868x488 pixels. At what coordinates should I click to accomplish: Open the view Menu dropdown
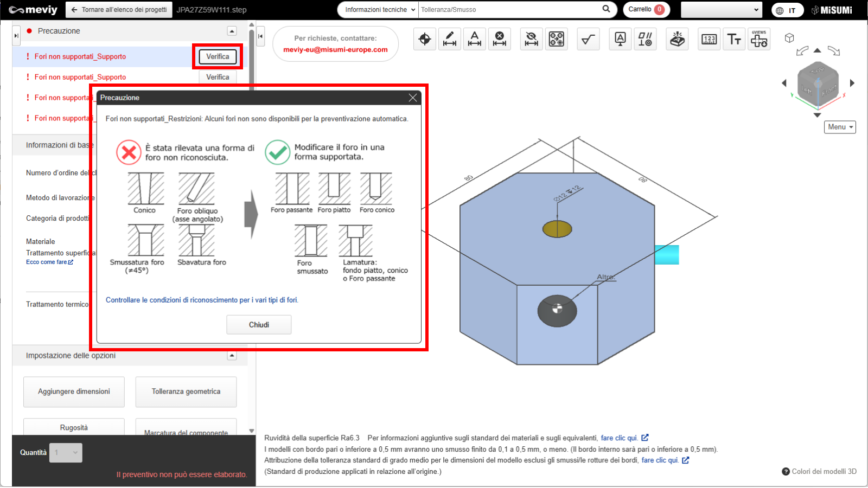pos(840,127)
